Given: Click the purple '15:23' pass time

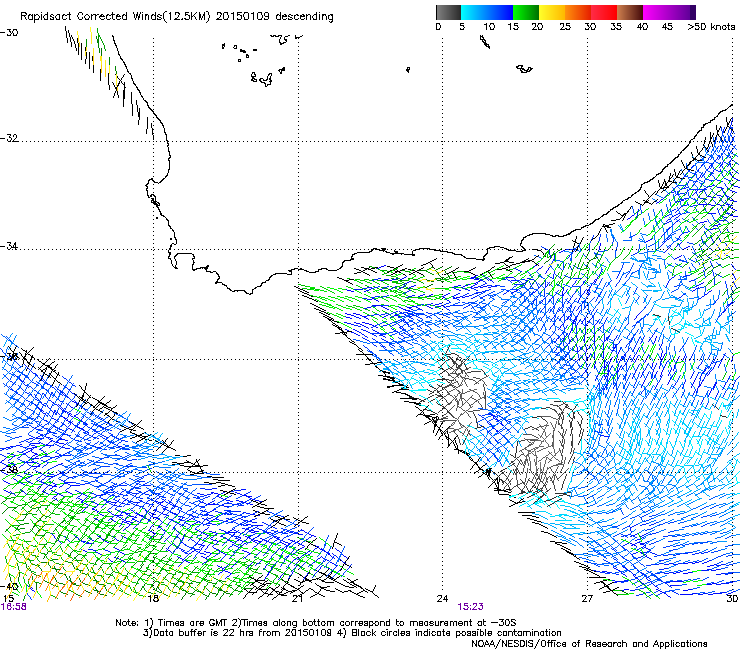Looking at the screenshot, I should point(470,607).
